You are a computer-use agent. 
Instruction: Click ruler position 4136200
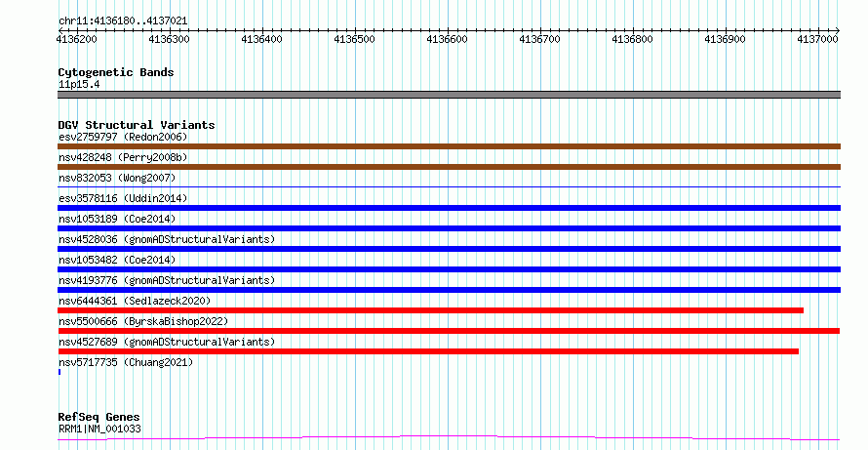pyautogui.click(x=76, y=39)
